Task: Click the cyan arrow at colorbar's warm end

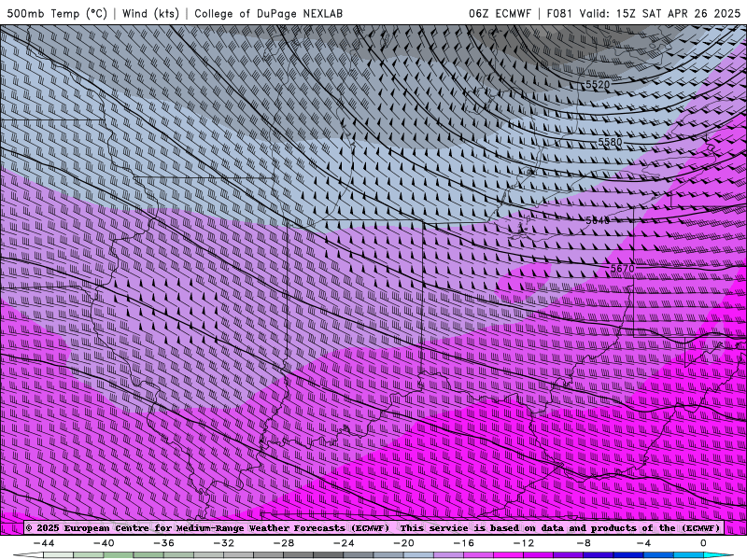Action: (x=719, y=555)
